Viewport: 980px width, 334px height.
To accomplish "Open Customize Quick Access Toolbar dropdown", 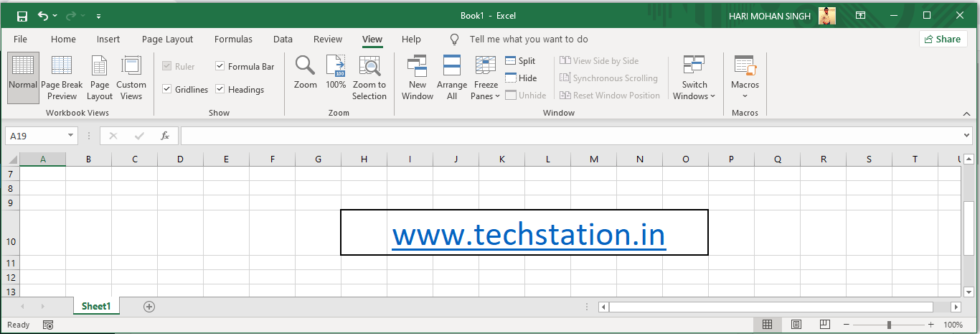I will (98, 16).
